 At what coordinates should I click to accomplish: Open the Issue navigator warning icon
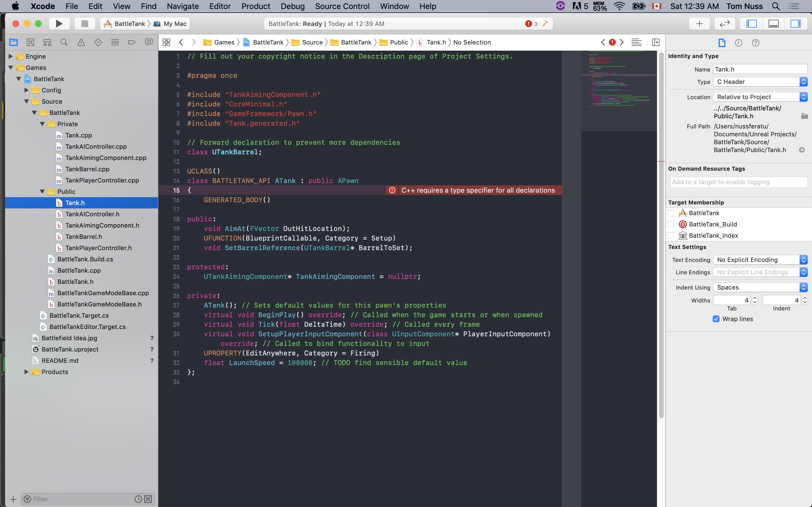(81, 42)
